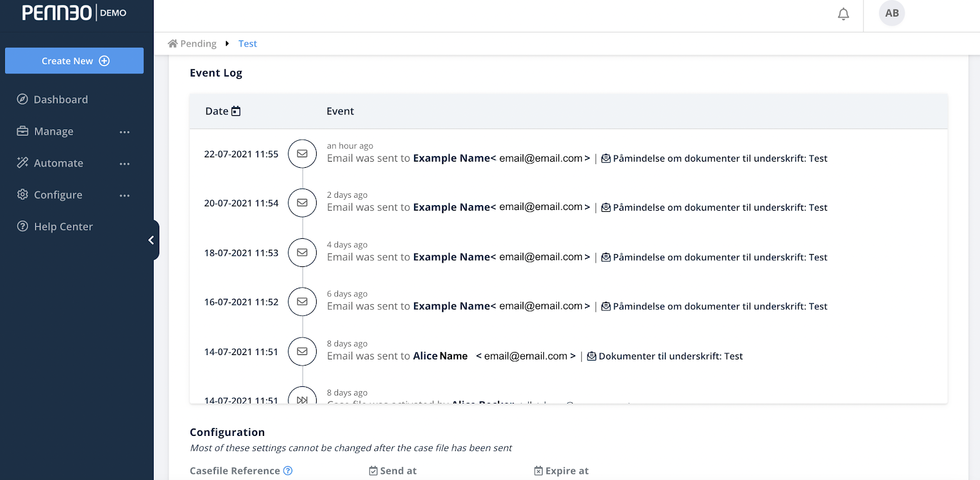This screenshot has width=980, height=480.
Task: Click the Penneo DEMO logo
Action: pos(74,13)
